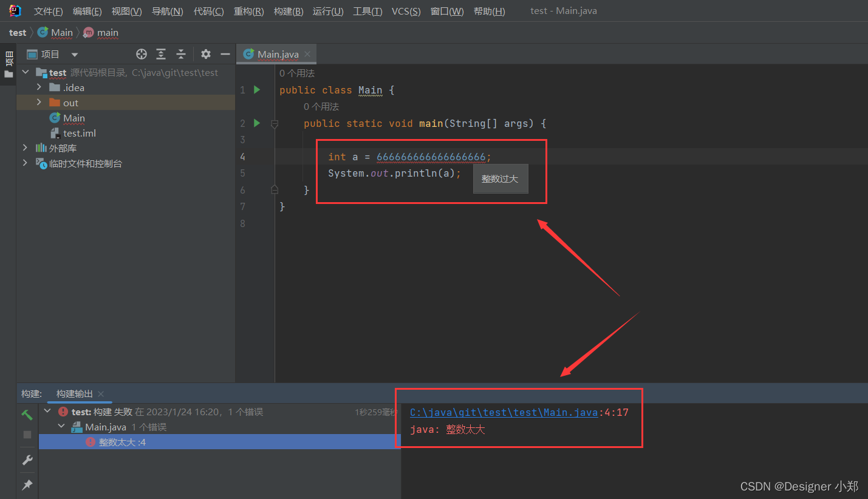Click main method breadcrumb label
Viewport: 868px width, 499px height.
(108, 32)
